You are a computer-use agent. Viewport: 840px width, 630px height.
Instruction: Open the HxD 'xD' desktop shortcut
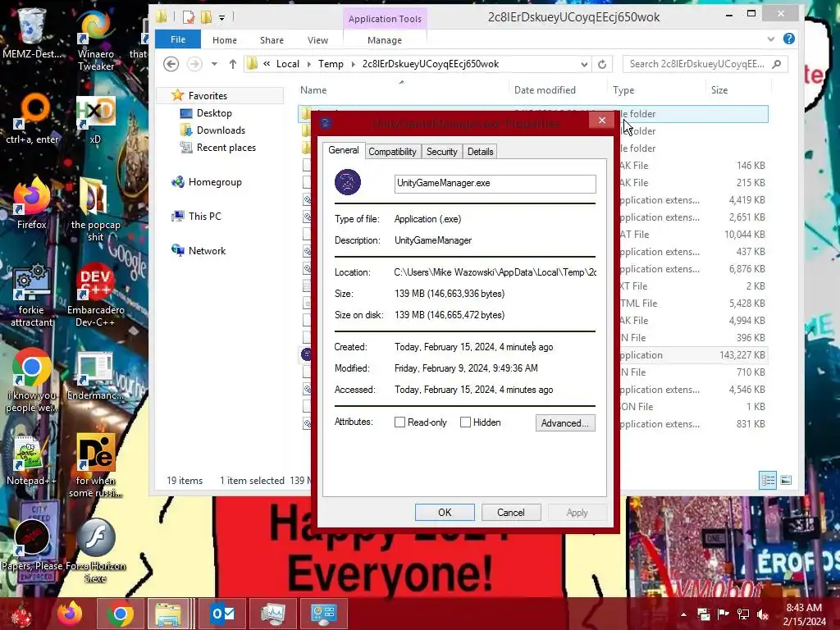95,120
